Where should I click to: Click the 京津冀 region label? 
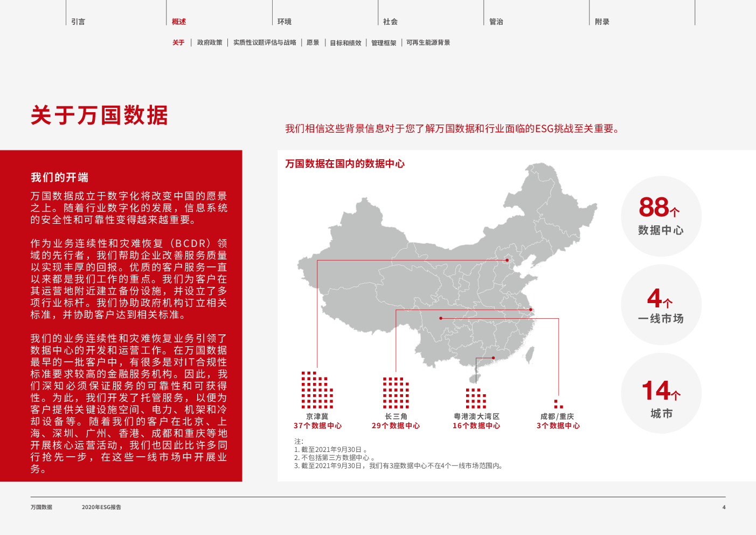[317, 416]
